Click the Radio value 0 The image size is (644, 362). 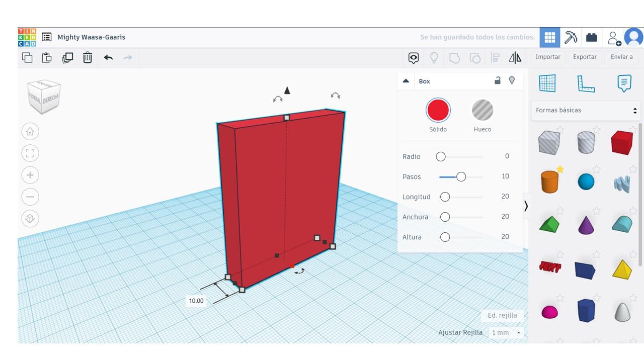pos(507,156)
